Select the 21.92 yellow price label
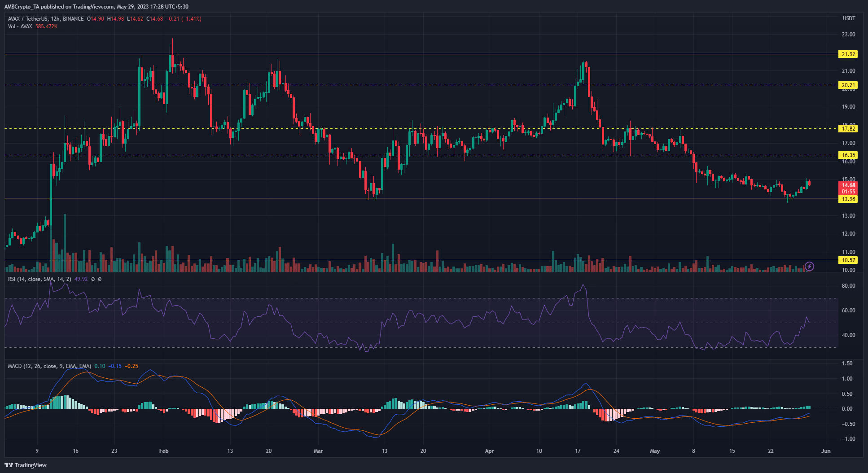This screenshot has width=868, height=473. 848,54
